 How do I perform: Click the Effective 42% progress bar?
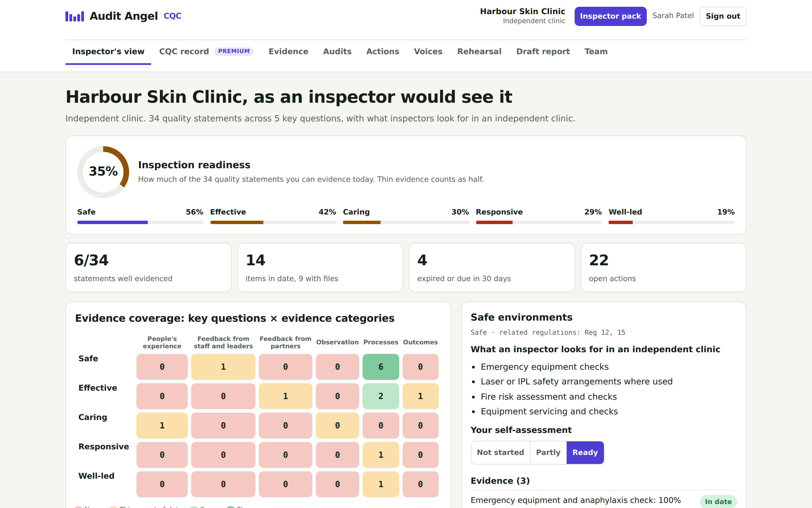click(273, 222)
